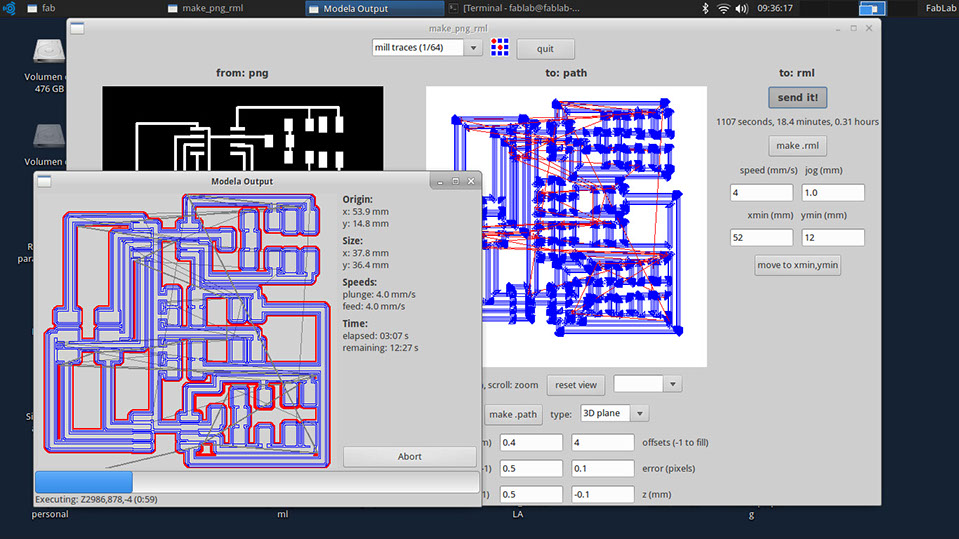The width and height of the screenshot is (959, 539).
Task: Click the Executing status text
Action: (x=96, y=499)
